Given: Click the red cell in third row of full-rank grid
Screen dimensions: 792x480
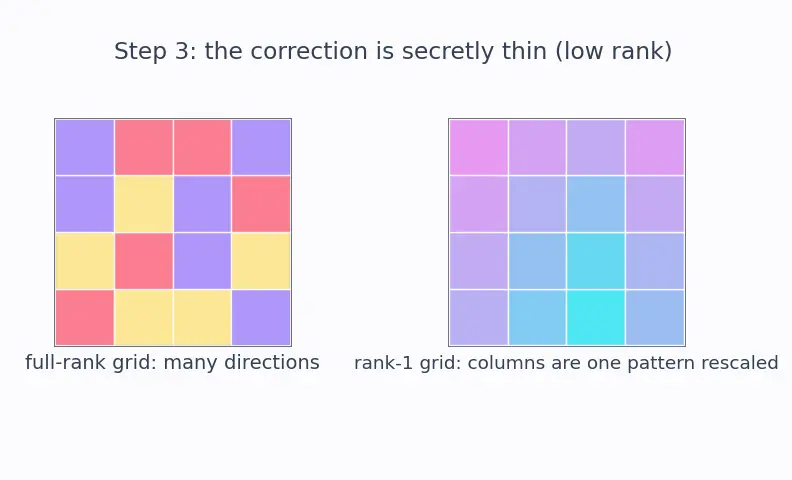Looking at the screenshot, I should [x=144, y=261].
